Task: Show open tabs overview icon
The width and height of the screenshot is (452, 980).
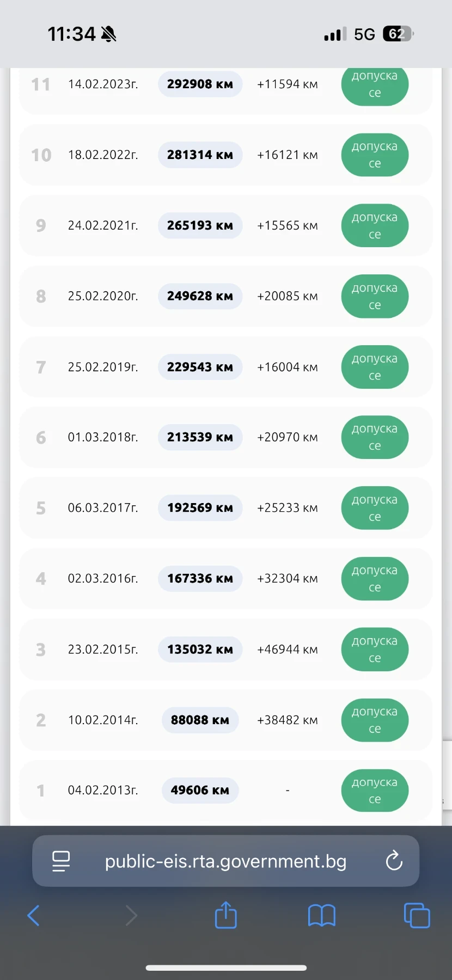Action: point(417,915)
